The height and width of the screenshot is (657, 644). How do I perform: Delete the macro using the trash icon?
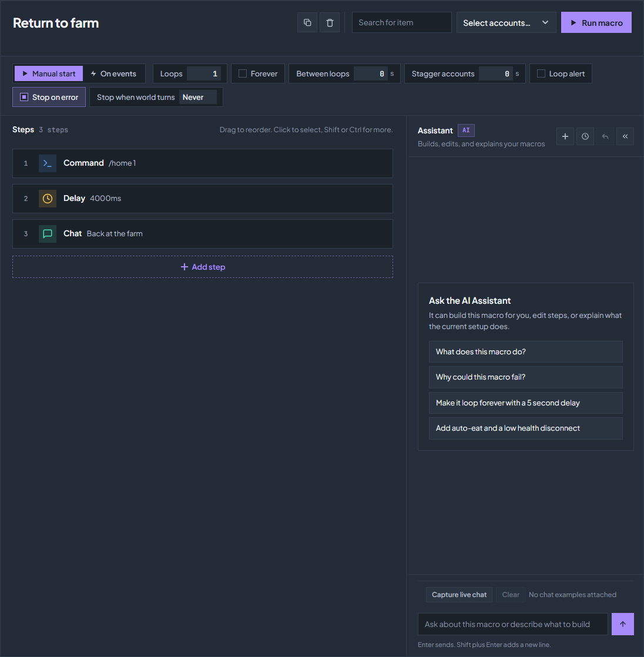(x=330, y=23)
